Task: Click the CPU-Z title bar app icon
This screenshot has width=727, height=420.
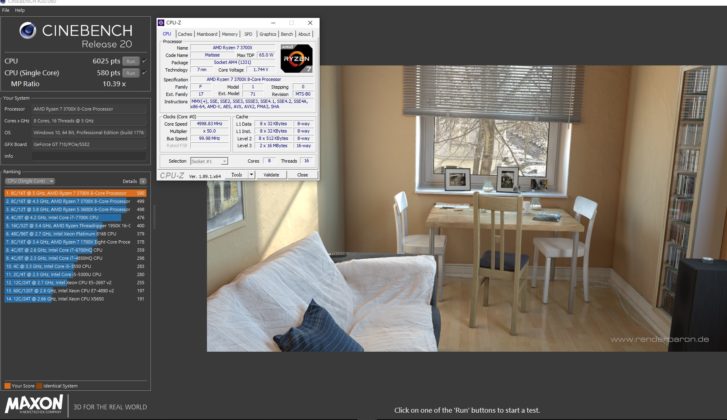Action: tap(161, 23)
